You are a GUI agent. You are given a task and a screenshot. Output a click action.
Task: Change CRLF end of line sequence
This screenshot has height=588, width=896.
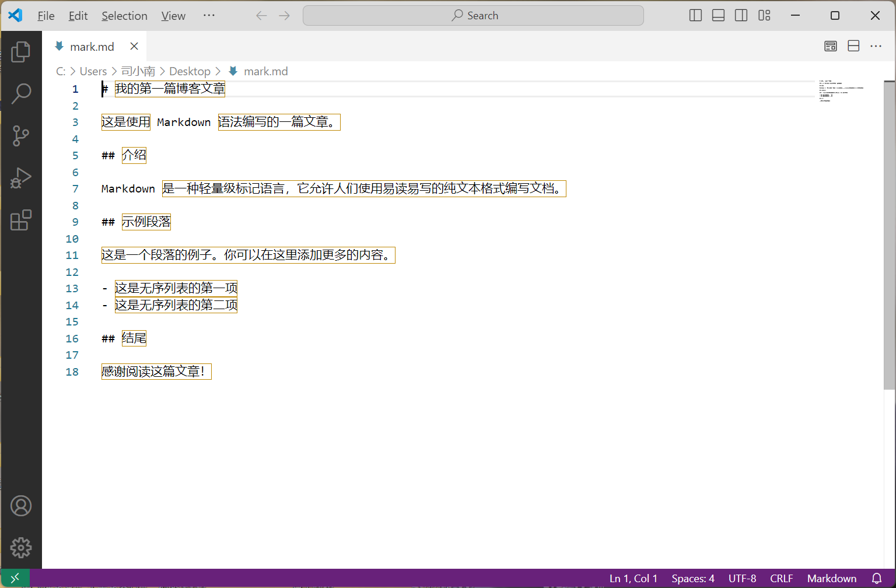point(782,578)
